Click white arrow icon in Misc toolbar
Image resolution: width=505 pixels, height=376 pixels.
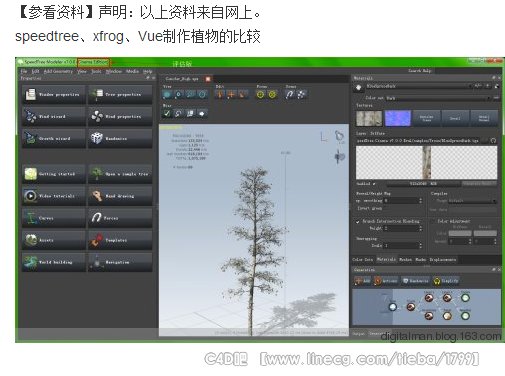coord(202,114)
